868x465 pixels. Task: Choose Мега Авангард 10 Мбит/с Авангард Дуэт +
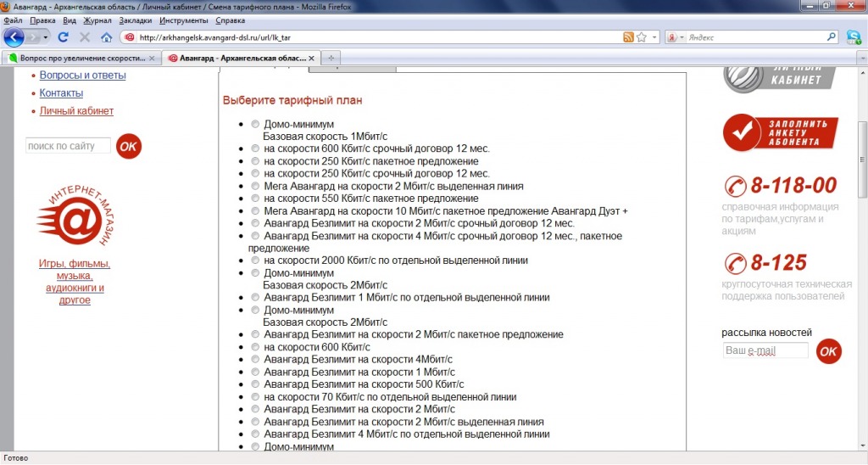pyautogui.click(x=254, y=210)
